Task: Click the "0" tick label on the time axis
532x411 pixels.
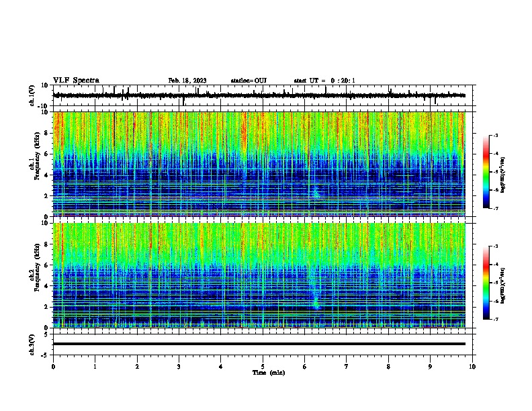Action: (x=53, y=367)
